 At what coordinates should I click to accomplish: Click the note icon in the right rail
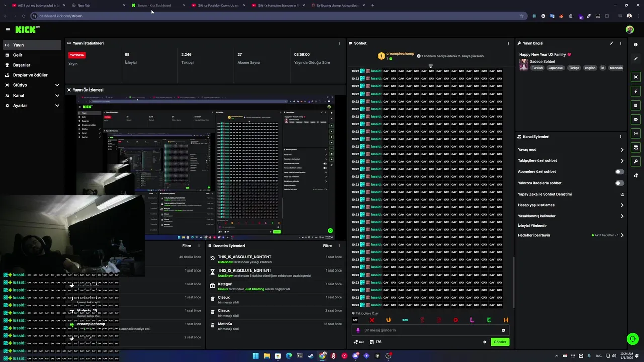pos(636,106)
